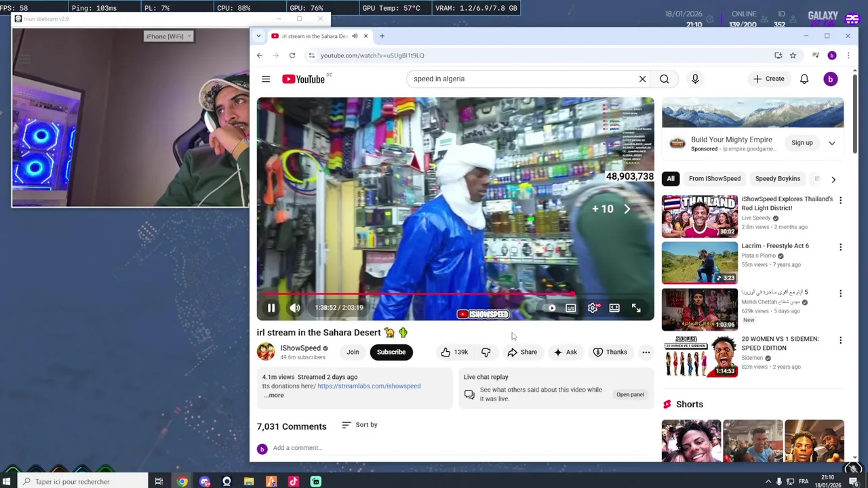Skip forward with the +10 arrow overlay
The width and height of the screenshot is (868, 488).
click(x=627, y=209)
